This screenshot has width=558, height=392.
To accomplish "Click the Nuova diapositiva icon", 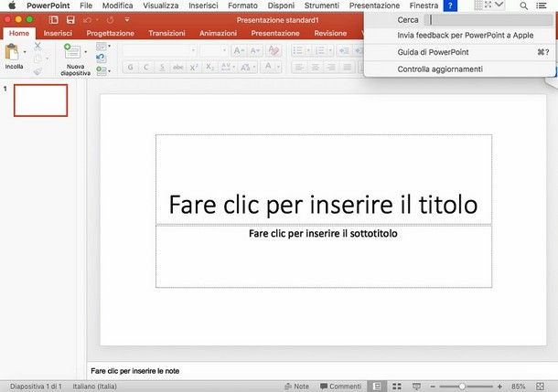I will [x=72, y=51].
